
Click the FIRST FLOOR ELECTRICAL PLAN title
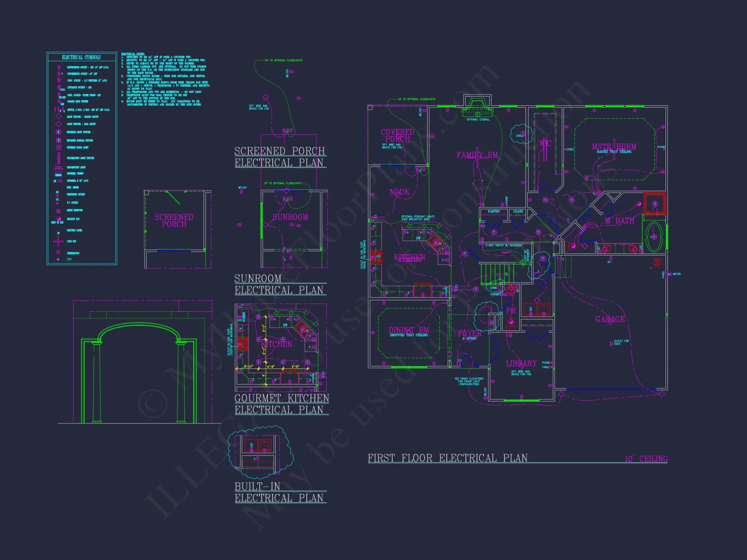pyautogui.click(x=448, y=456)
